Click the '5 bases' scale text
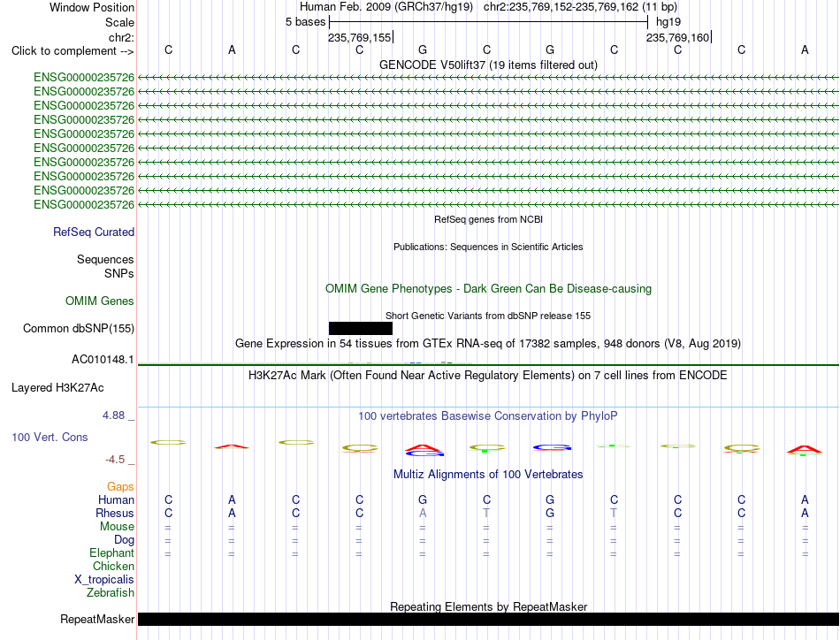This screenshot has height=640, width=840. 305,22
